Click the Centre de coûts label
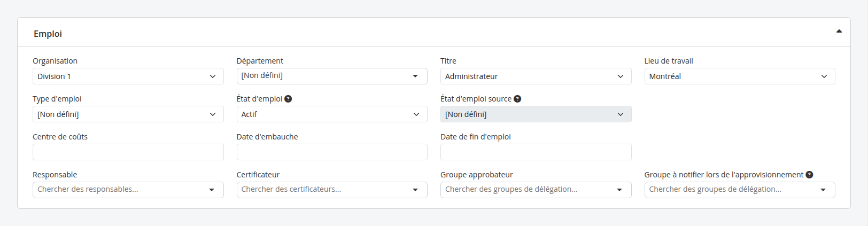Viewport: 868px width, 226px height. point(60,137)
